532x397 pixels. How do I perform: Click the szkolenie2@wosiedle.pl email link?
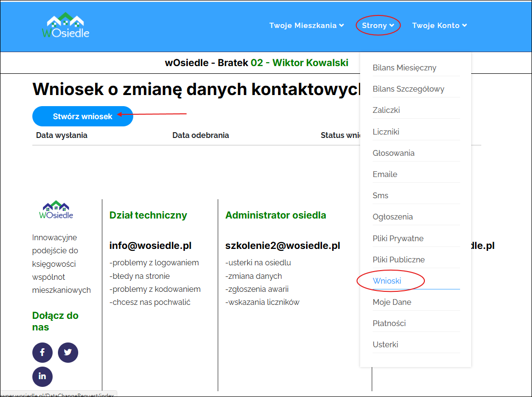click(283, 245)
